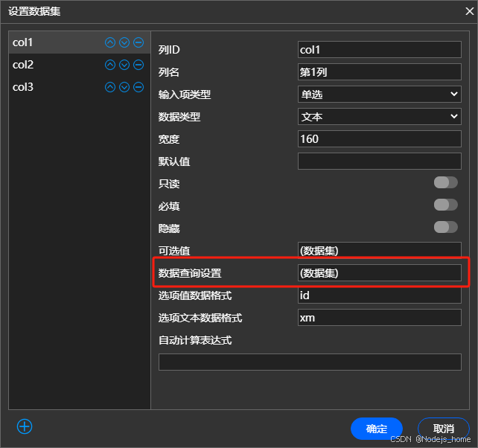Screen dimensions: 478x448
Task: Click the 宽度 input field showing 160
Action: click(x=379, y=139)
